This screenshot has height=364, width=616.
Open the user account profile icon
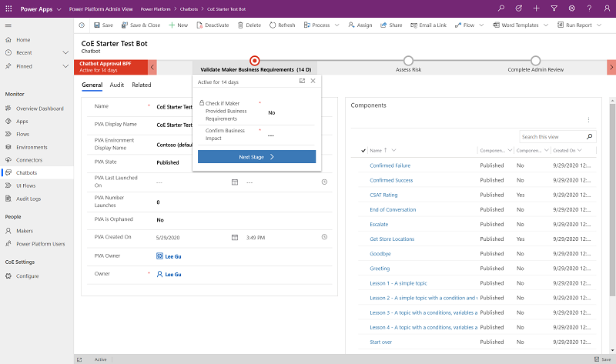(x=607, y=8)
